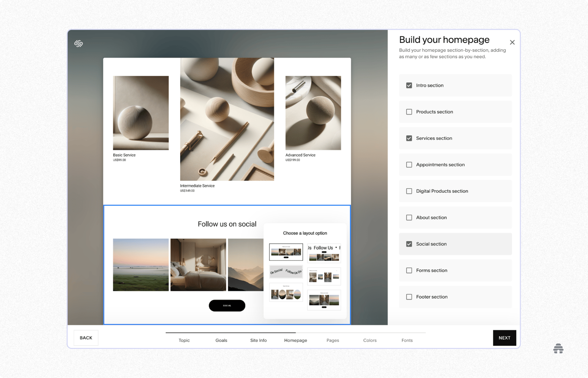
Task: Check the Footer section checkbox
Action: [409, 297]
